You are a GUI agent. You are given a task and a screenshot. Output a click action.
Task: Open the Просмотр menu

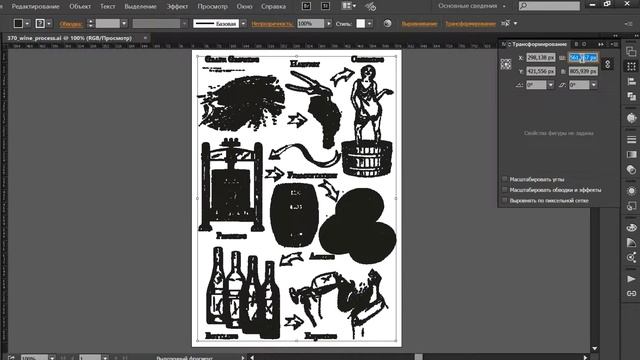[x=212, y=7]
